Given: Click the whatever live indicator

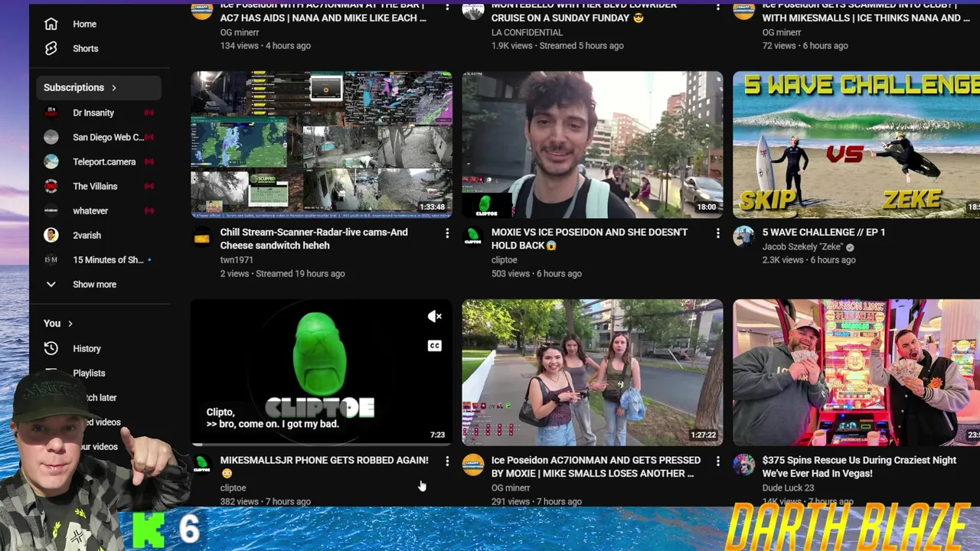Looking at the screenshot, I should click(149, 210).
